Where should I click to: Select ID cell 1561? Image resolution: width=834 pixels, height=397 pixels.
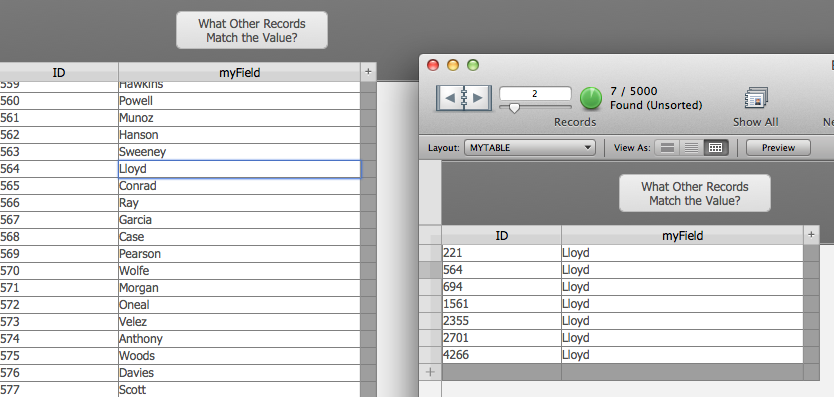pos(502,304)
